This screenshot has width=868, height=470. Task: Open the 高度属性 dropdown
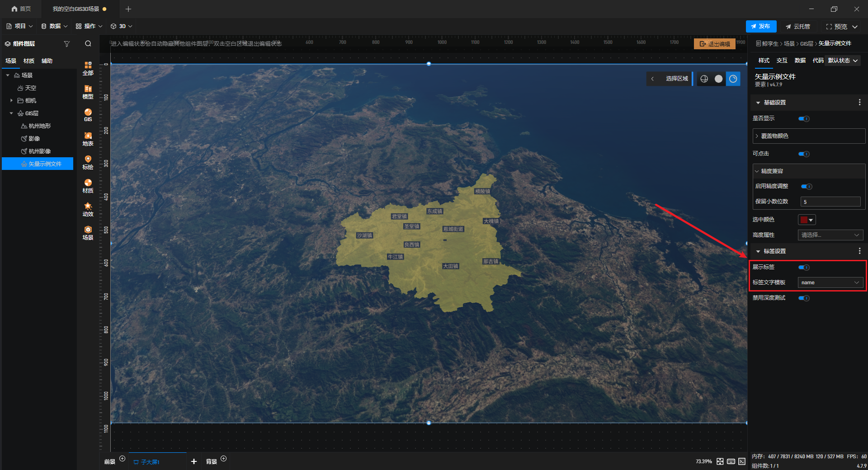830,235
